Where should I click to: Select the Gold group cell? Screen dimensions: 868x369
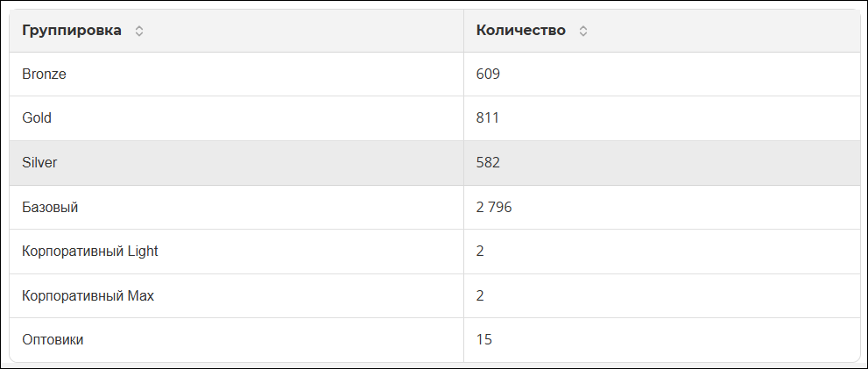[236, 118]
